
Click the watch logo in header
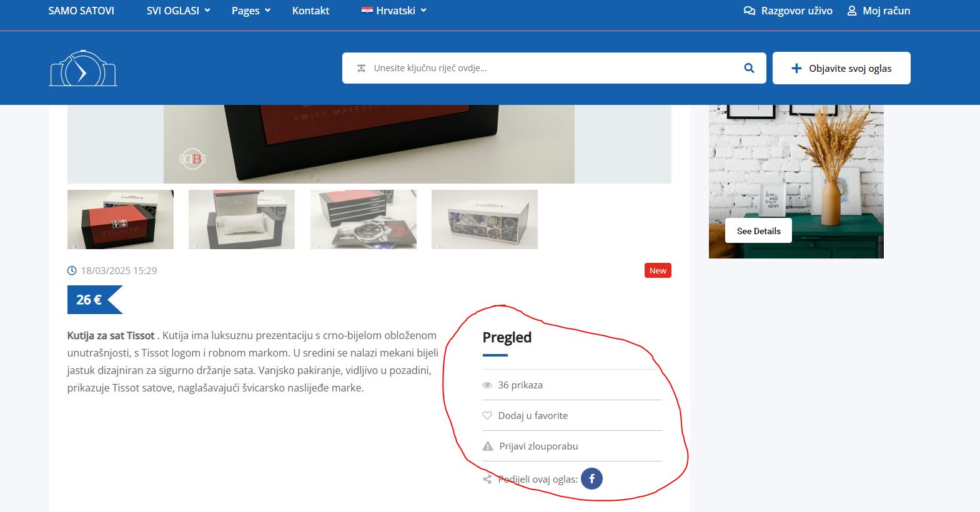pyautogui.click(x=83, y=69)
